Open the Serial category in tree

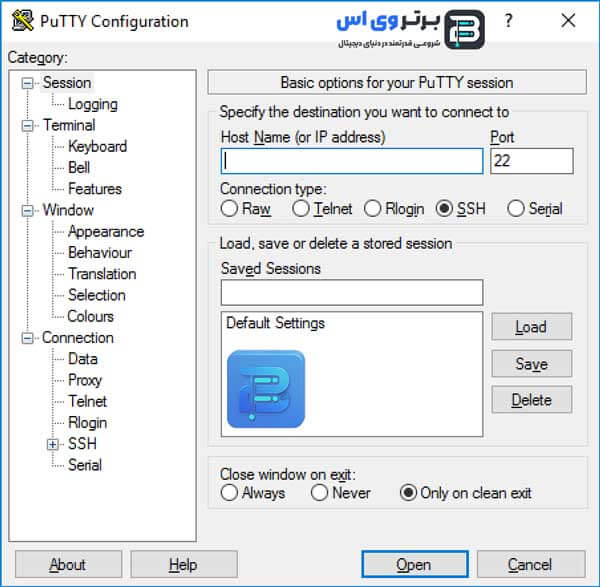pyautogui.click(x=85, y=465)
